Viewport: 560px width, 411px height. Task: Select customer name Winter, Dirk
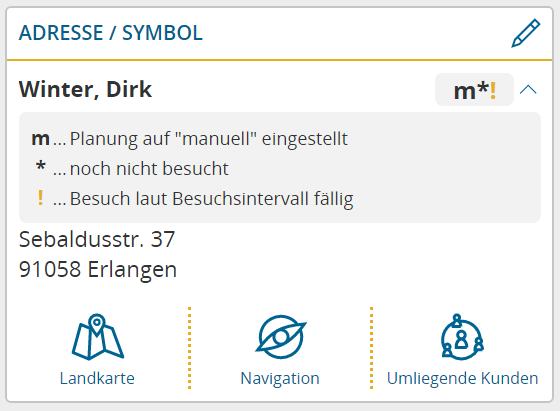click(x=85, y=89)
